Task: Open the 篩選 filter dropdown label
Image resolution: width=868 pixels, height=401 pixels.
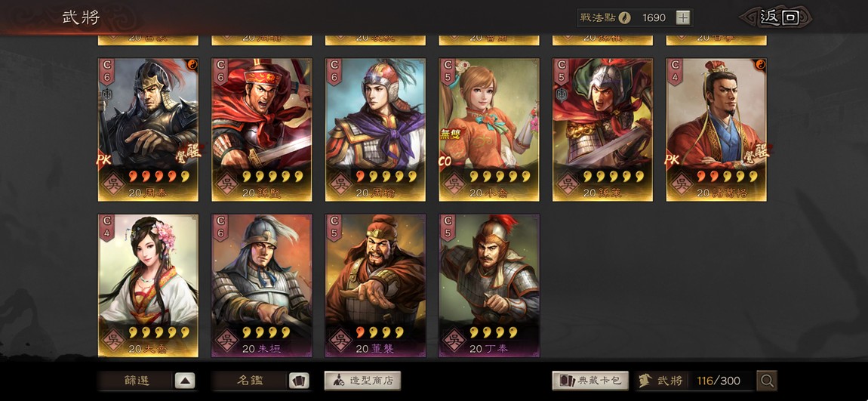Action: coord(136,381)
